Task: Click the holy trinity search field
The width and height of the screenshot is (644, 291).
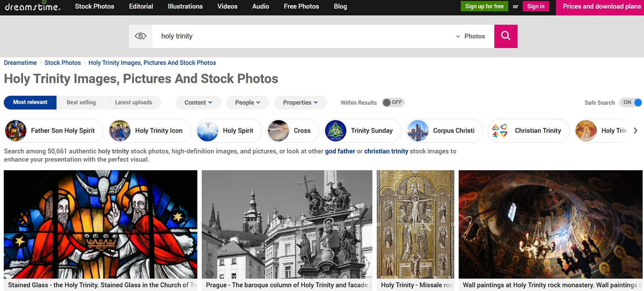Action: 303,36
